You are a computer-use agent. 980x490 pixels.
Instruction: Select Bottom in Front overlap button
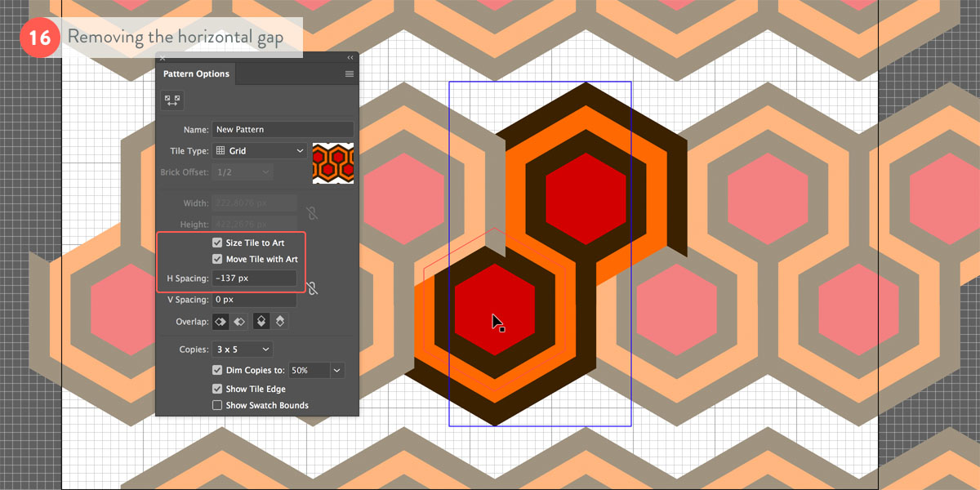(x=280, y=322)
